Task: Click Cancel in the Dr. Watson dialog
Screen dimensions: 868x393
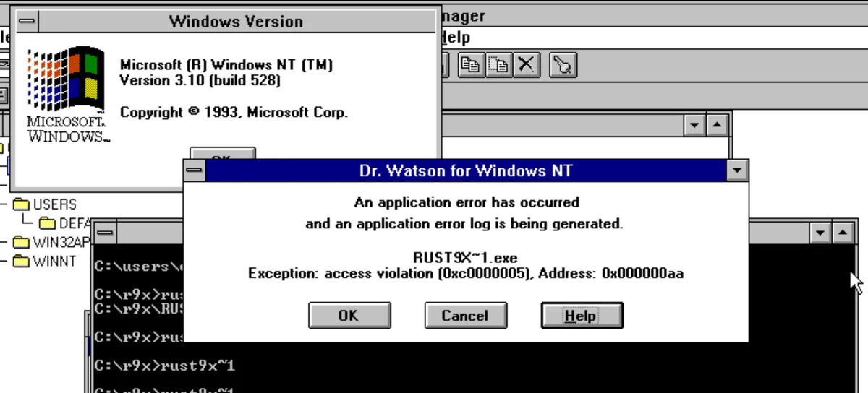Action: point(465,316)
